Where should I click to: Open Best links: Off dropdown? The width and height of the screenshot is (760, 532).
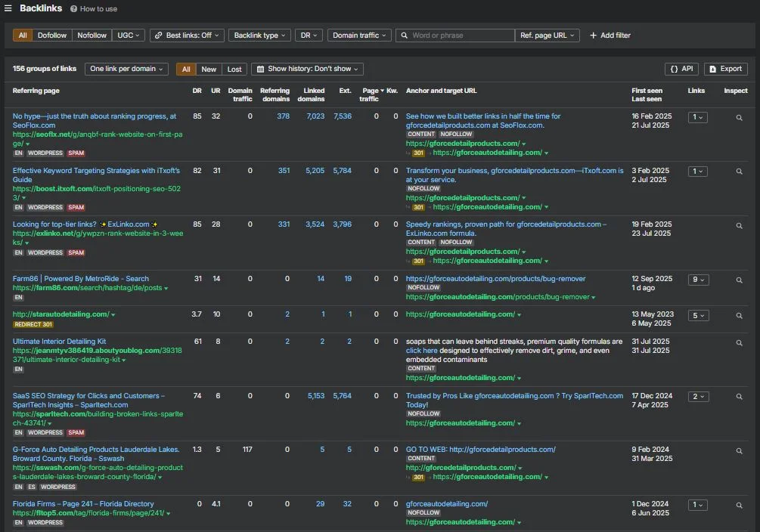tap(187, 36)
